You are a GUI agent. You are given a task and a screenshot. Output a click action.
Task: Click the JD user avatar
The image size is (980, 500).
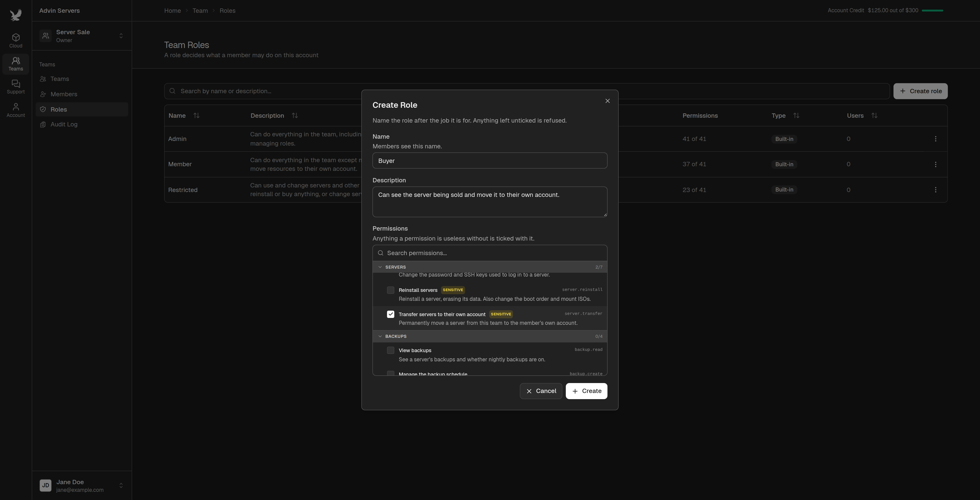46,485
